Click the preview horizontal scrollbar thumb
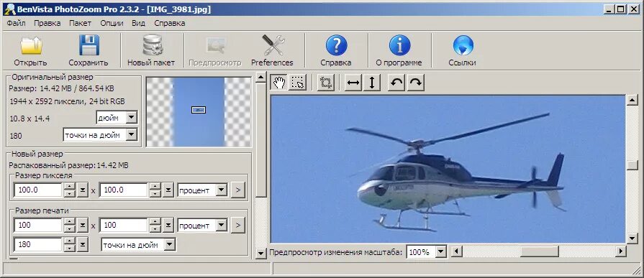644x278 pixels. point(539,251)
